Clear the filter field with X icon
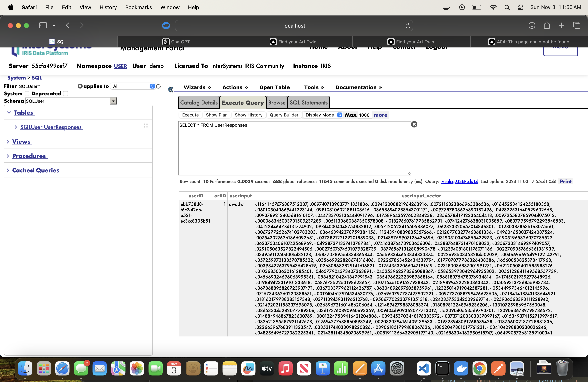 80,86
